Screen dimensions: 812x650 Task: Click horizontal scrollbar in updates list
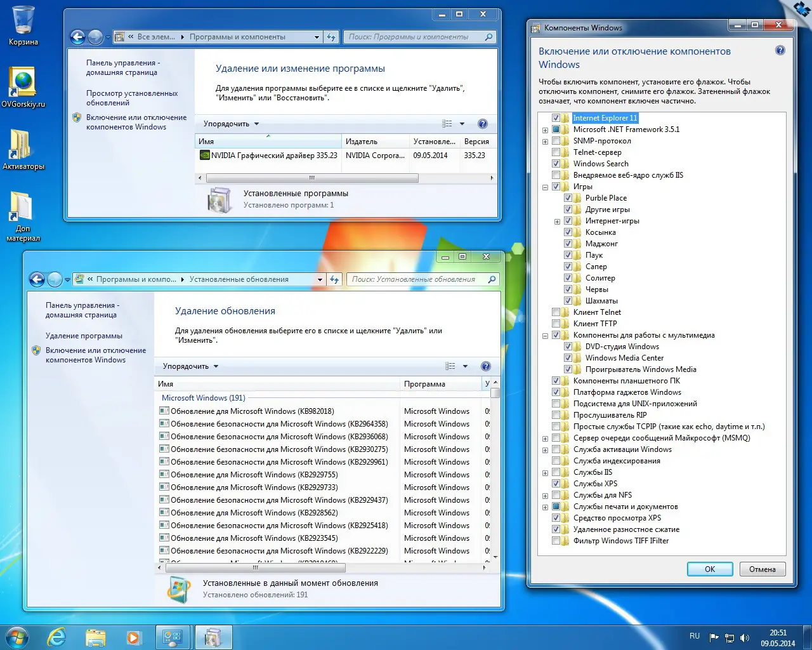click(256, 567)
